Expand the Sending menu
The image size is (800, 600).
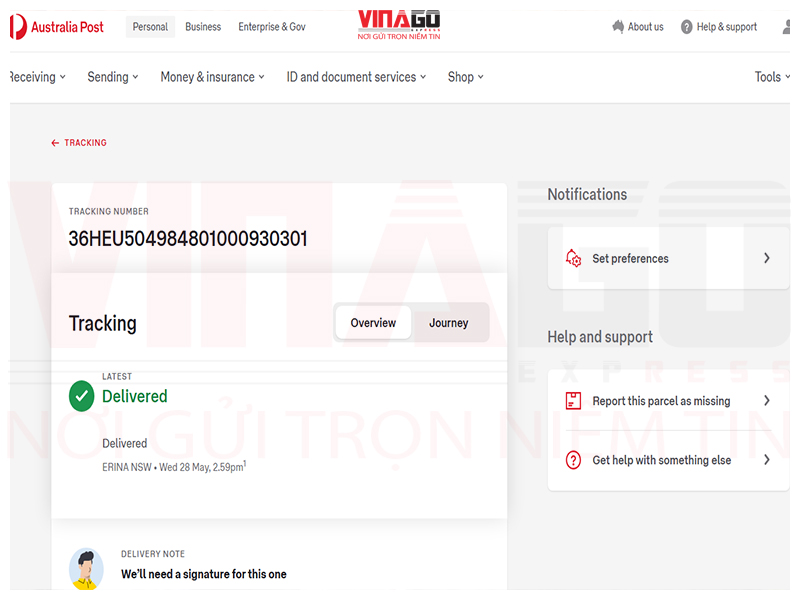point(113,77)
